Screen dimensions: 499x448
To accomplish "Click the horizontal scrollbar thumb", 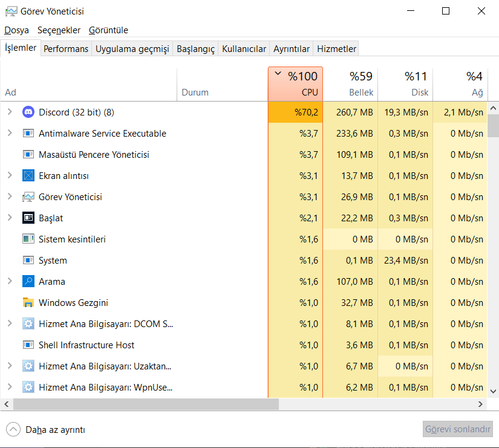I will pos(146,404).
